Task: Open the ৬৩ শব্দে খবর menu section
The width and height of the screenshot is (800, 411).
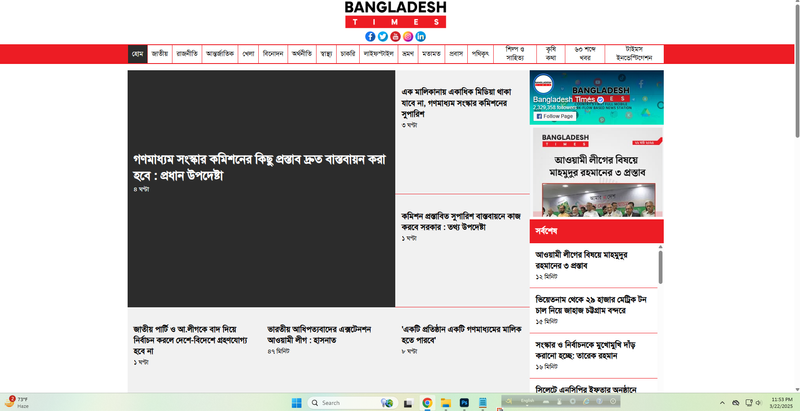Action: (x=585, y=54)
